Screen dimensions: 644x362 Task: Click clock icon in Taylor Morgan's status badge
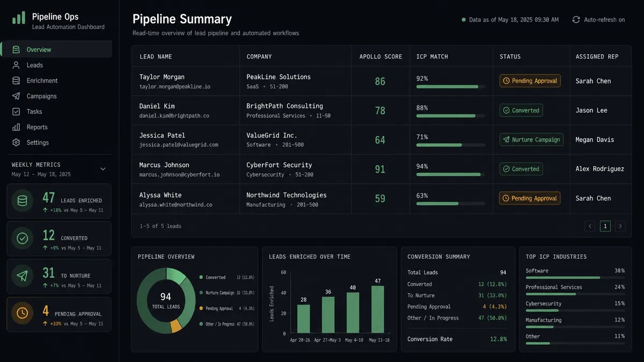coord(506,81)
